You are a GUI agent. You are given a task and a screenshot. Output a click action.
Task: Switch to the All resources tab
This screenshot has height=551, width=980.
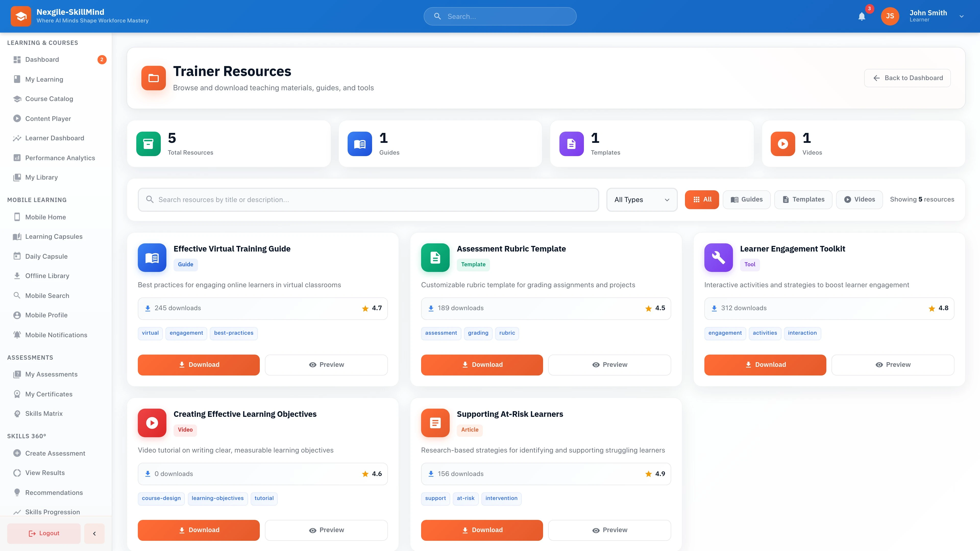pos(702,199)
